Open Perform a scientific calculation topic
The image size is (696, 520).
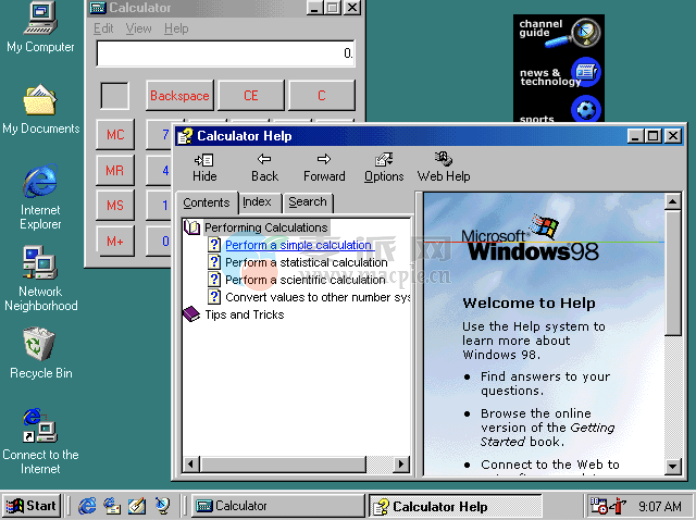[305, 280]
